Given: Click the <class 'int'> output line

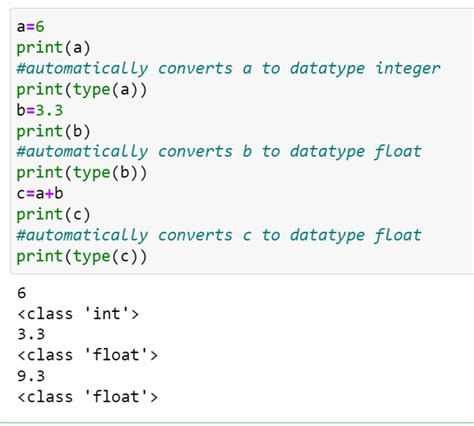Looking at the screenshot, I should (78, 314).
